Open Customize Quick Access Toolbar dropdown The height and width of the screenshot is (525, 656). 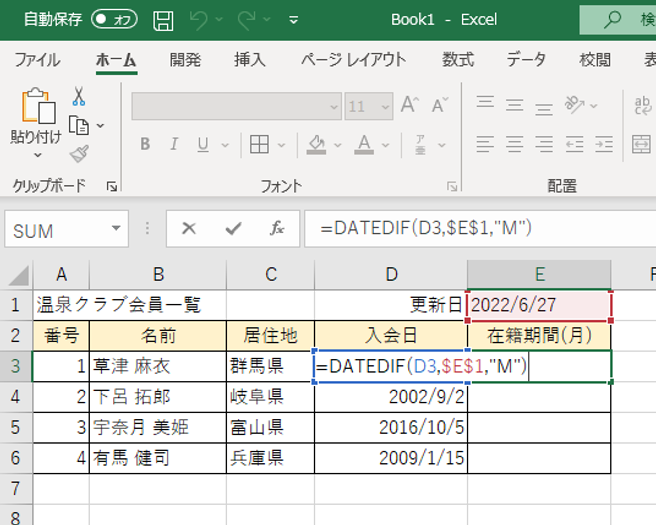click(294, 20)
